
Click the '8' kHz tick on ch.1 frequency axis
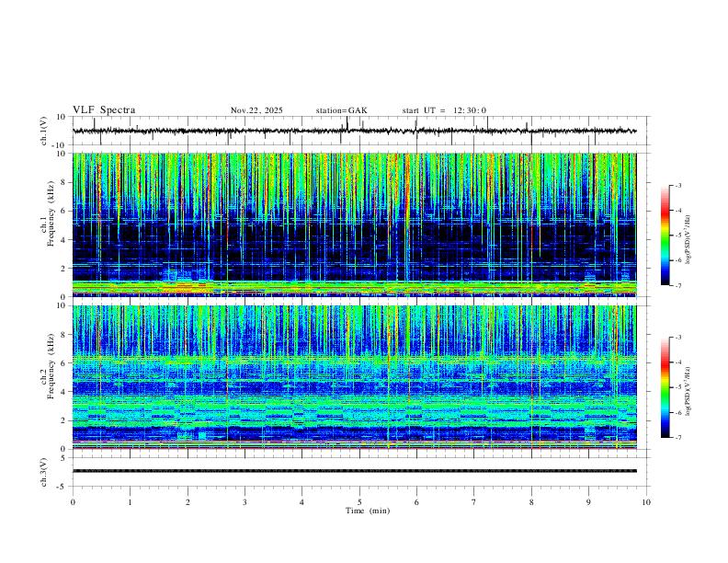click(63, 182)
